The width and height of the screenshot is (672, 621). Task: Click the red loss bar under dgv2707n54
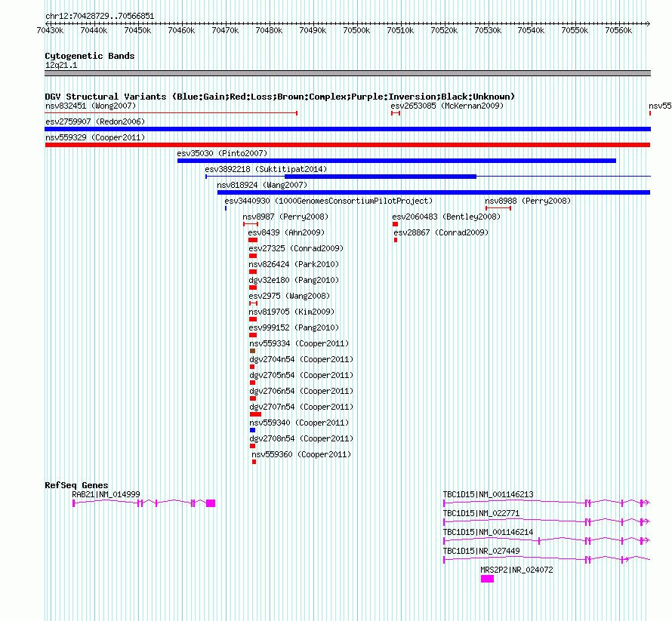255,414
